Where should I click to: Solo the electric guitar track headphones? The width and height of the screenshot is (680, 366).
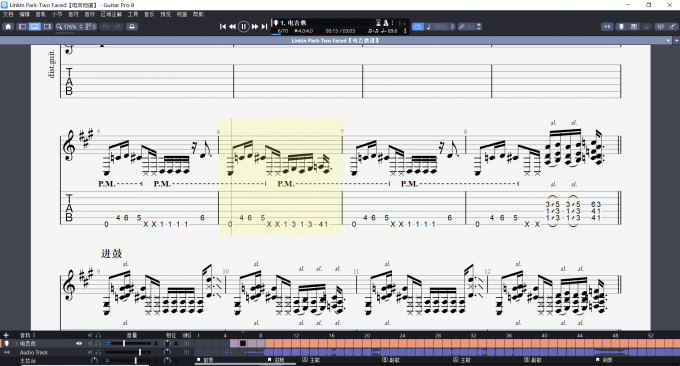[98, 343]
